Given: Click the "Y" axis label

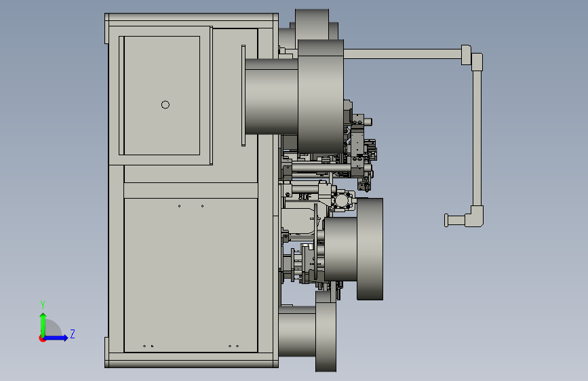Looking at the screenshot, I should [43, 304].
